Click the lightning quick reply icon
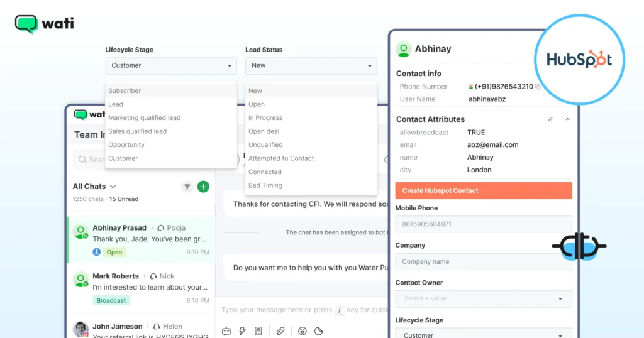Screen dimensions: 644x338 pos(242,331)
